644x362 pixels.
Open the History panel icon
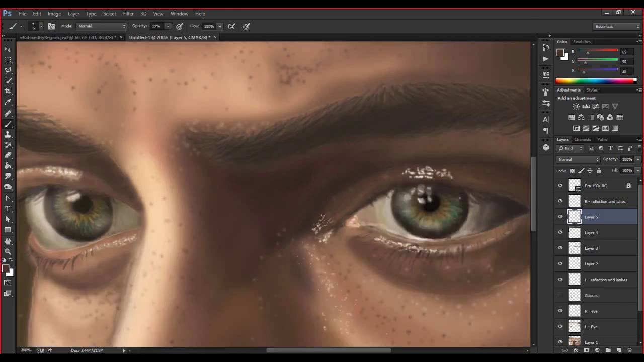546,47
